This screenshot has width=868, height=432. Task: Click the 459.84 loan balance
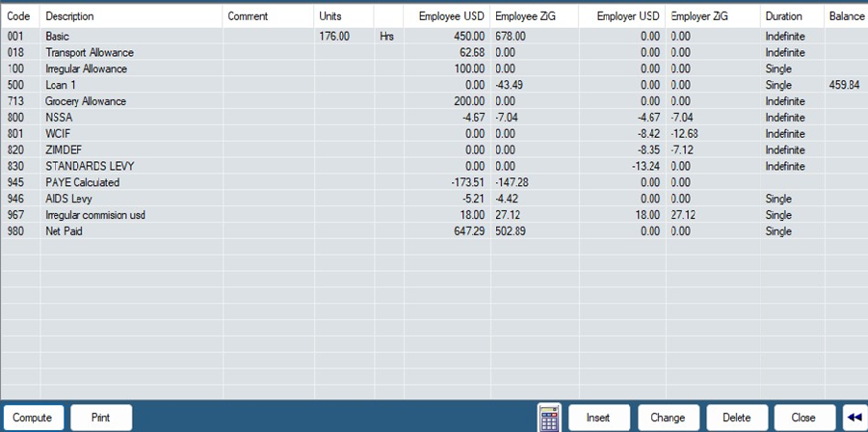coord(845,85)
